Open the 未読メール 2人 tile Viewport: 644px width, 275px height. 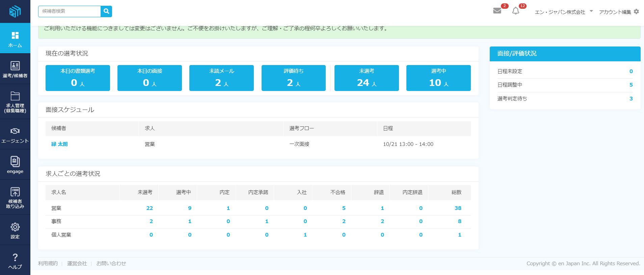pos(221,78)
